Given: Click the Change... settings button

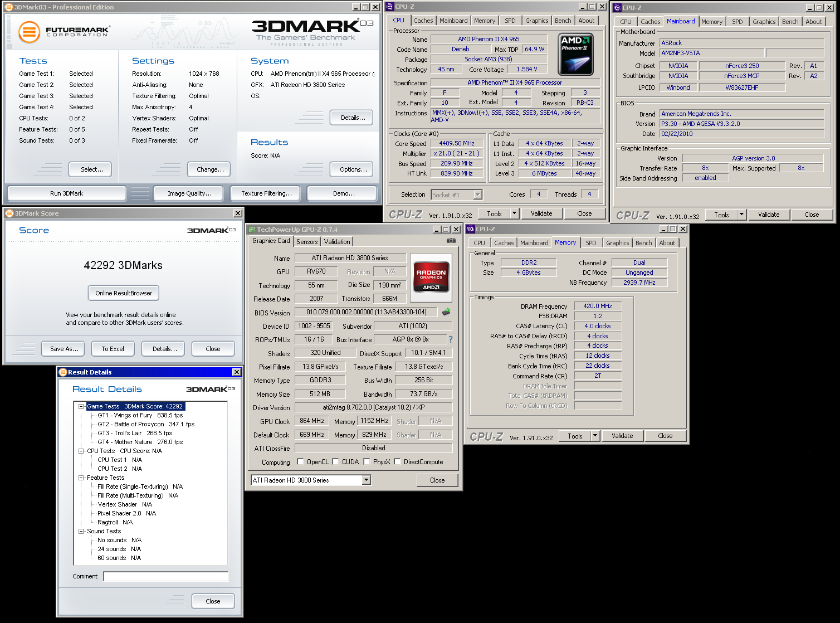Looking at the screenshot, I should tap(210, 169).
